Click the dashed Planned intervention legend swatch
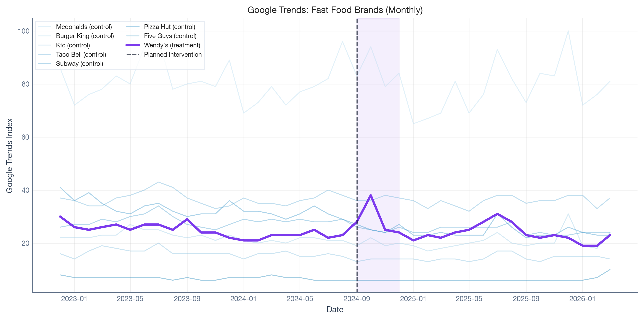The height and width of the screenshot is (320, 644). pyautogui.click(x=133, y=55)
